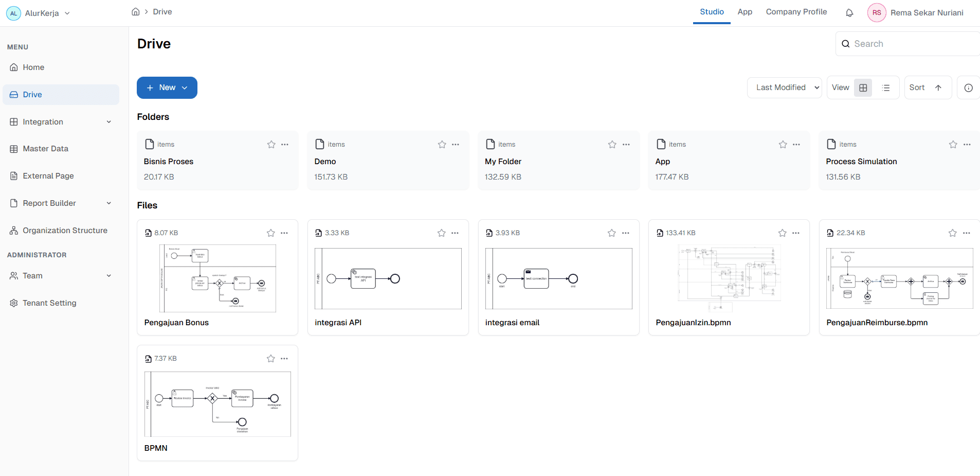Mark integrasi API file as favorite
980x476 pixels.
[441, 233]
